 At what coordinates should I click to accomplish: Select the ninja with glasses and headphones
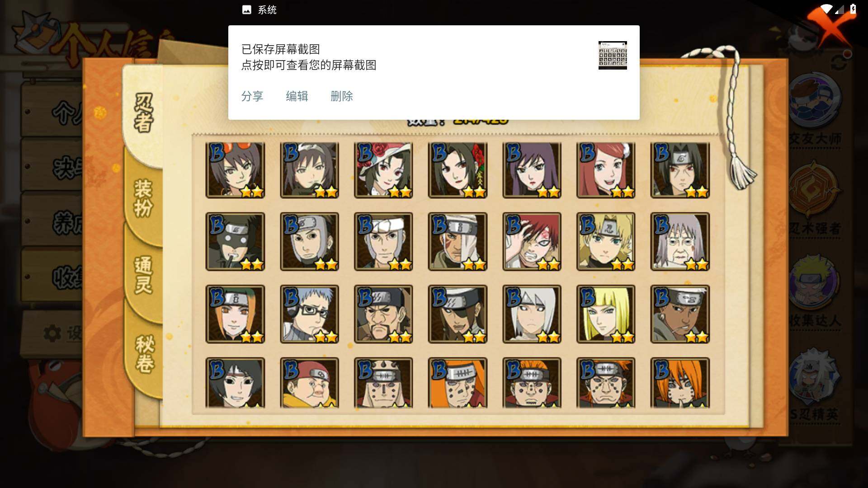[309, 314]
